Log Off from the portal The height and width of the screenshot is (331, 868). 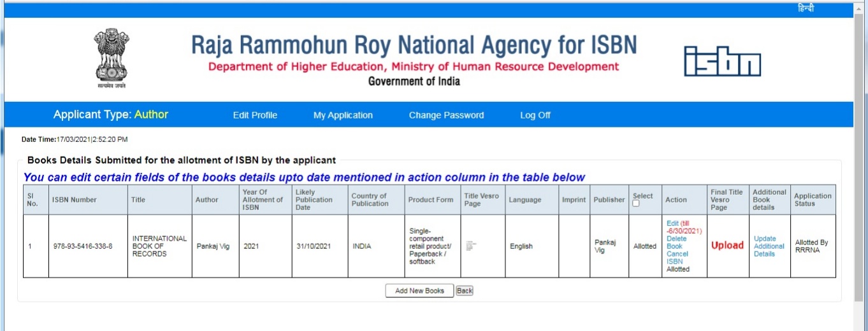(x=535, y=115)
